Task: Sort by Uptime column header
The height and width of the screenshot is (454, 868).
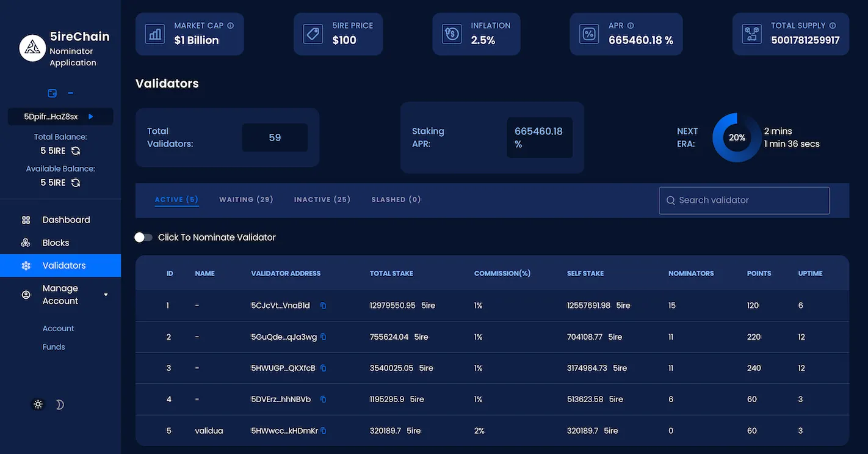Action: click(x=811, y=274)
